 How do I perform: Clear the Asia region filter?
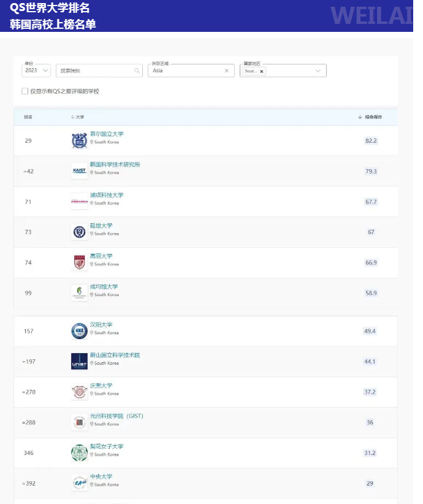pyautogui.click(x=227, y=71)
